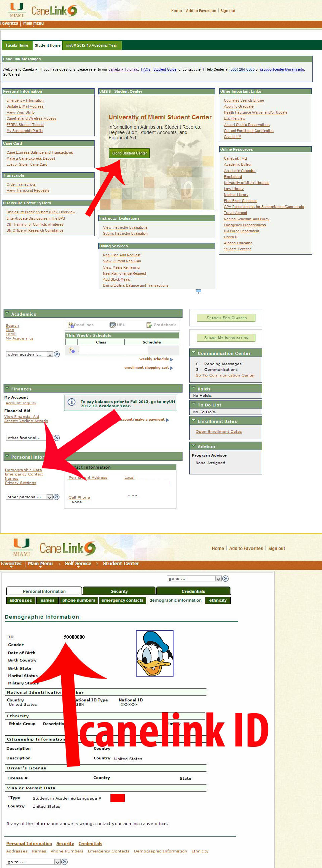Open the Self Service breadcrumb
This screenshot has height=868, width=322.
click(x=78, y=563)
